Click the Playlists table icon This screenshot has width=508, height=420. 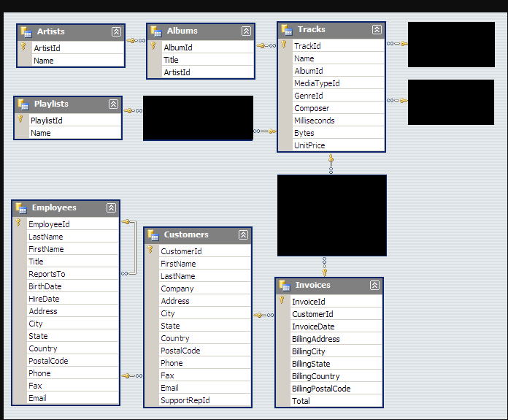click(x=24, y=104)
